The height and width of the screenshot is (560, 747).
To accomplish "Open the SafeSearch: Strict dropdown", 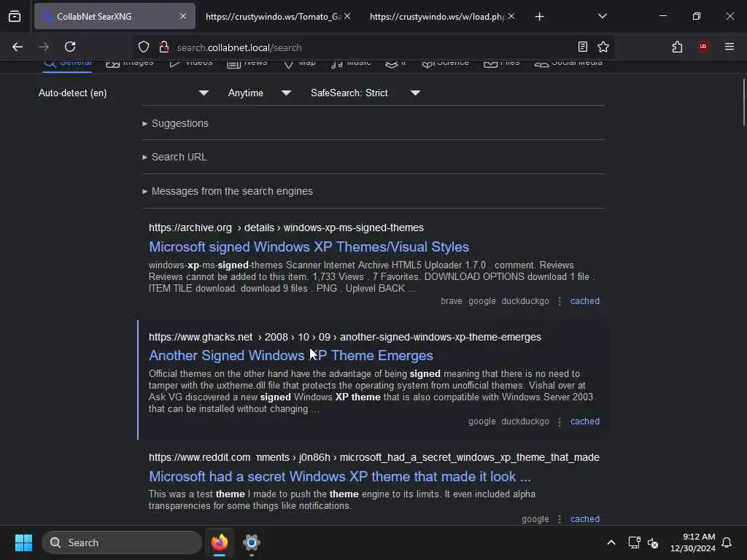I will tap(365, 93).
